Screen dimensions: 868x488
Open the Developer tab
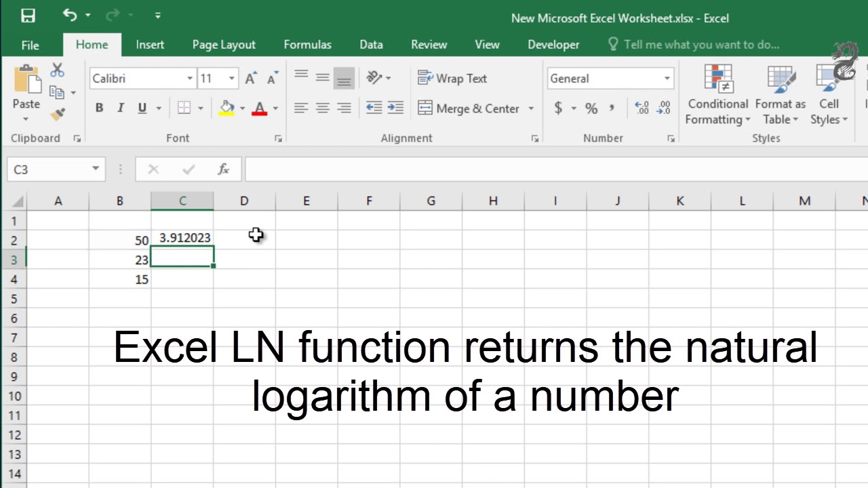[x=553, y=45]
